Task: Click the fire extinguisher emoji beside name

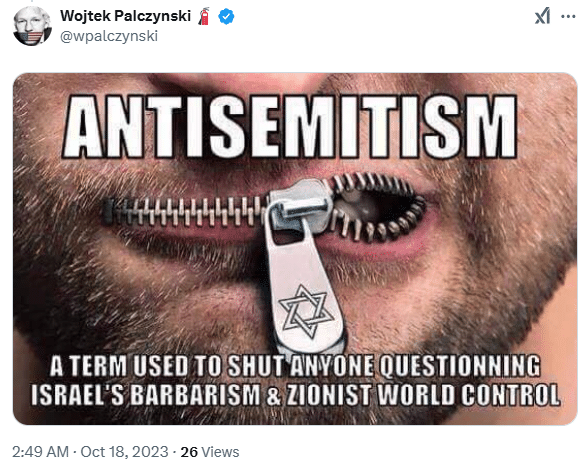Action: pyautogui.click(x=204, y=16)
